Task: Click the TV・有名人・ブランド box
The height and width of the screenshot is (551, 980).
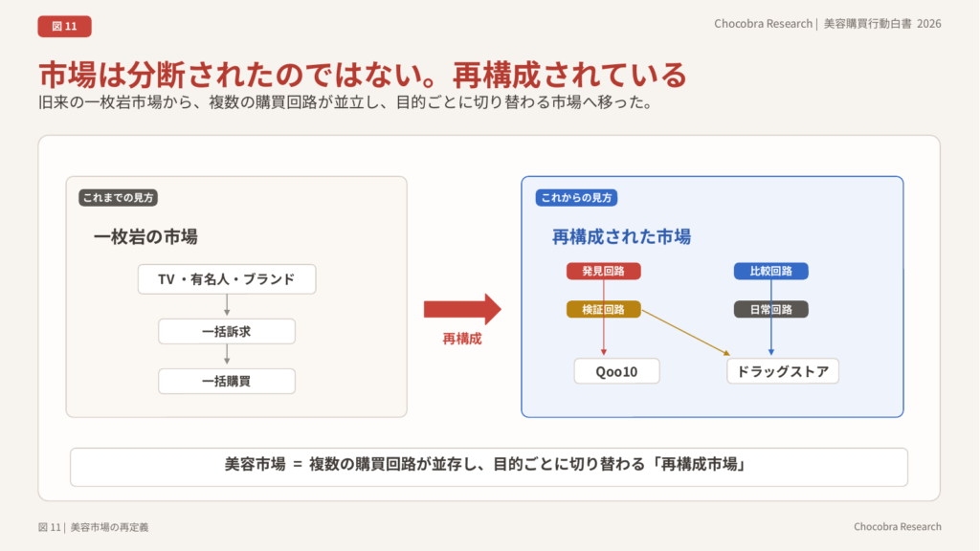Action: point(227,279)
